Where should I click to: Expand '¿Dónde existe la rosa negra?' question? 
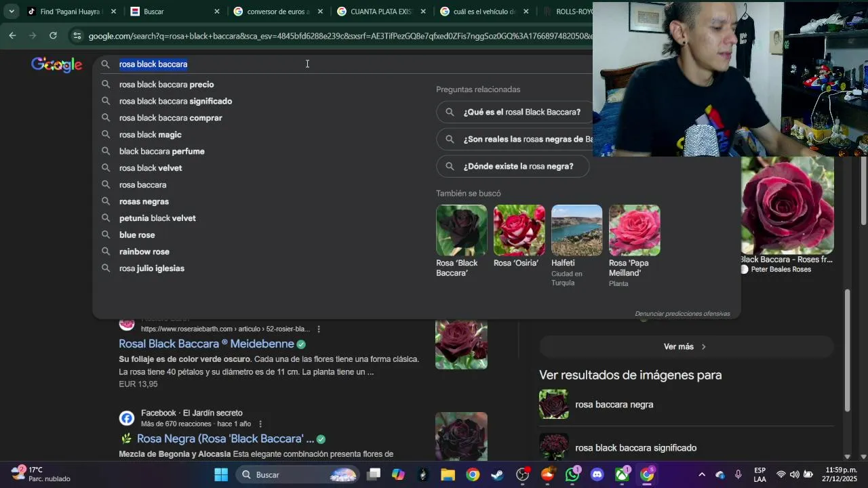(513, 166)
